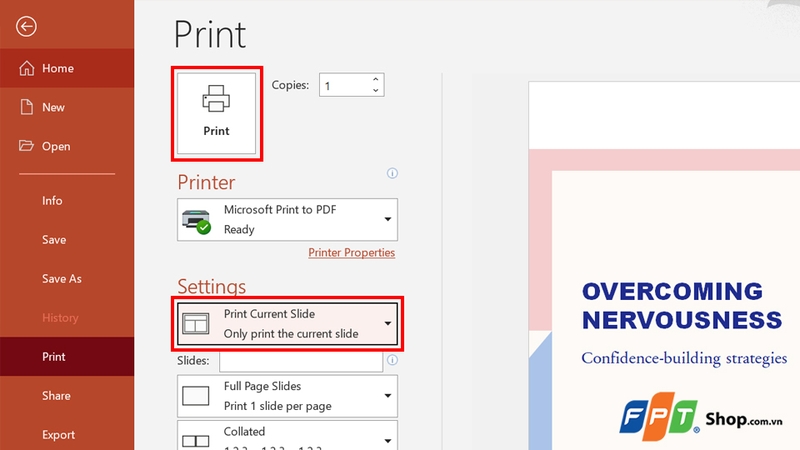Open the Microsoft Print to PDF dropdown
The image size is (800, 450).
point(287,219)
